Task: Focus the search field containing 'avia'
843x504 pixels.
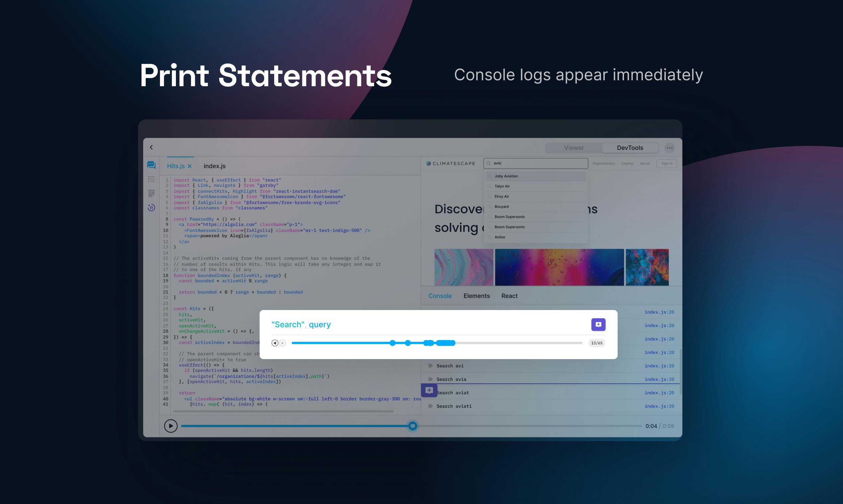Action: 536,163
